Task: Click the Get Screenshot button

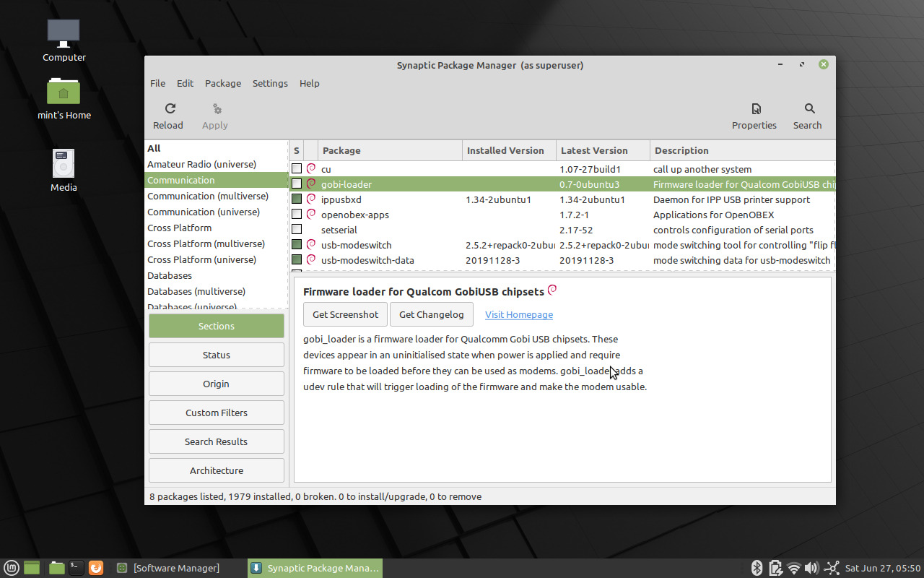Action: [x=345, y=314]
